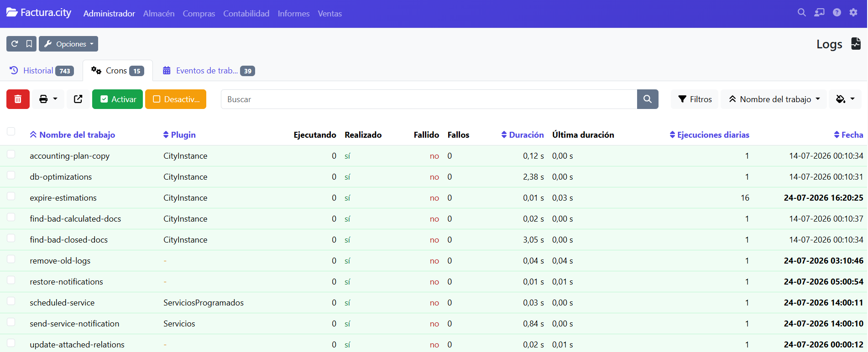Open the settings gear icon
868x352 pixels.
point(853,13)
